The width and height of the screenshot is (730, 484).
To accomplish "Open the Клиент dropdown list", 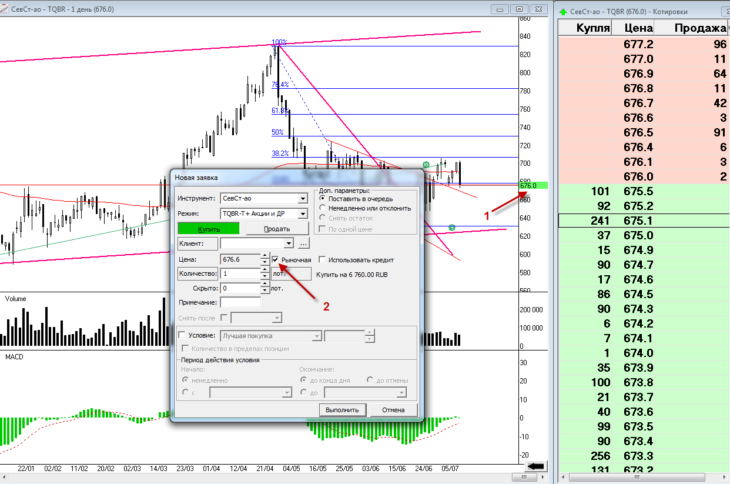I will 289,243.
